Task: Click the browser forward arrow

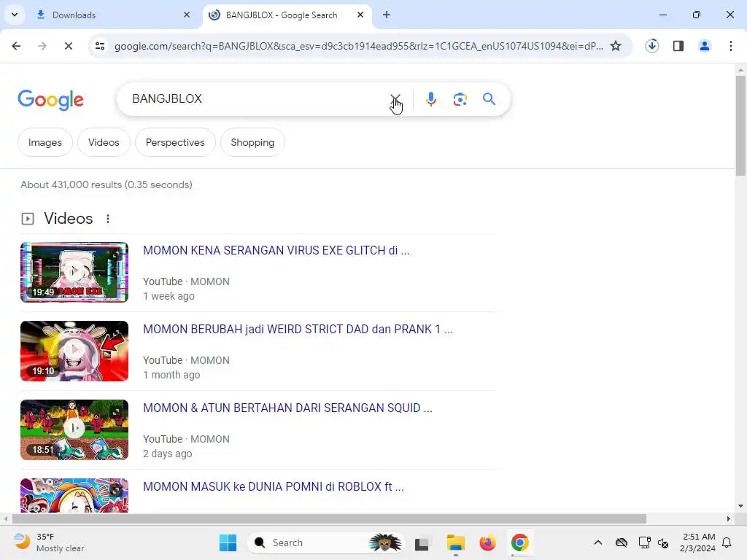Action: tap(42, 46)
